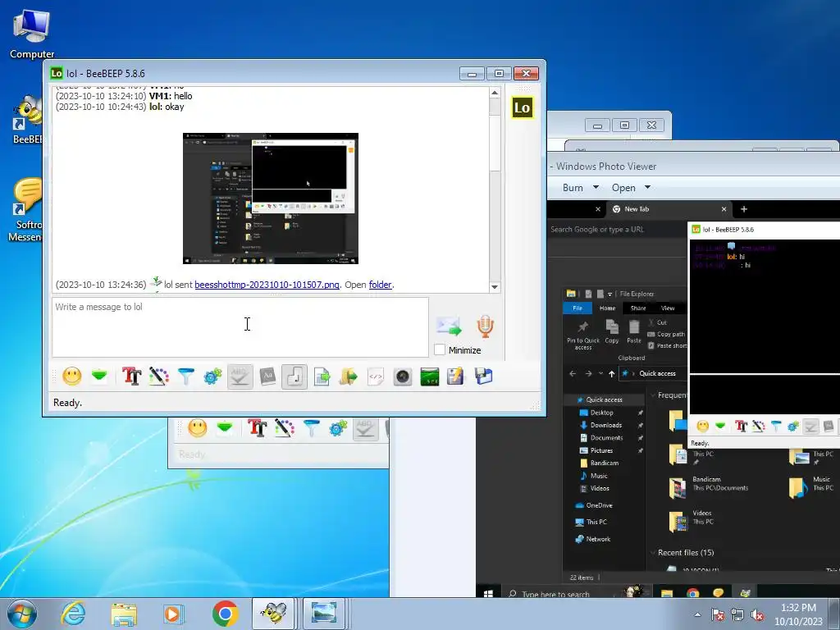
Task: Switch to BeeBEEP bee taskbar button
Action: coord(274,614)
